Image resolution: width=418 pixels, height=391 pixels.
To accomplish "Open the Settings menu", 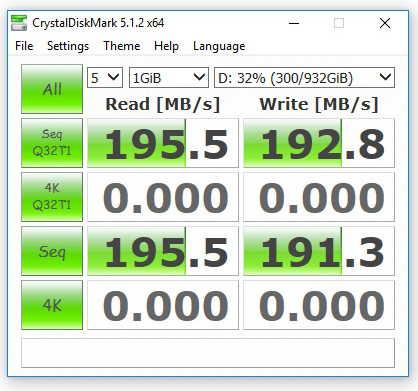I will [68, 46].
